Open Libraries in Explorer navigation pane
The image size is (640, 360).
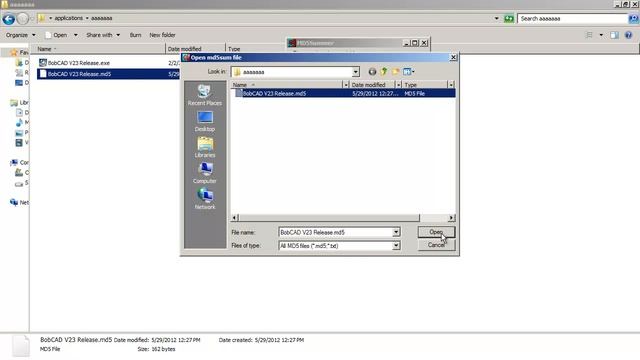pos(19,102)
